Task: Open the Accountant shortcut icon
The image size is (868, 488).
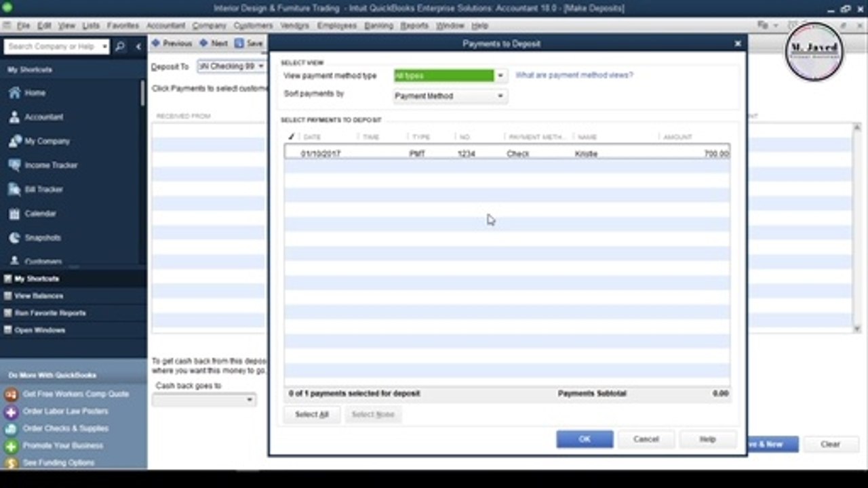Action: pos(14,117)
